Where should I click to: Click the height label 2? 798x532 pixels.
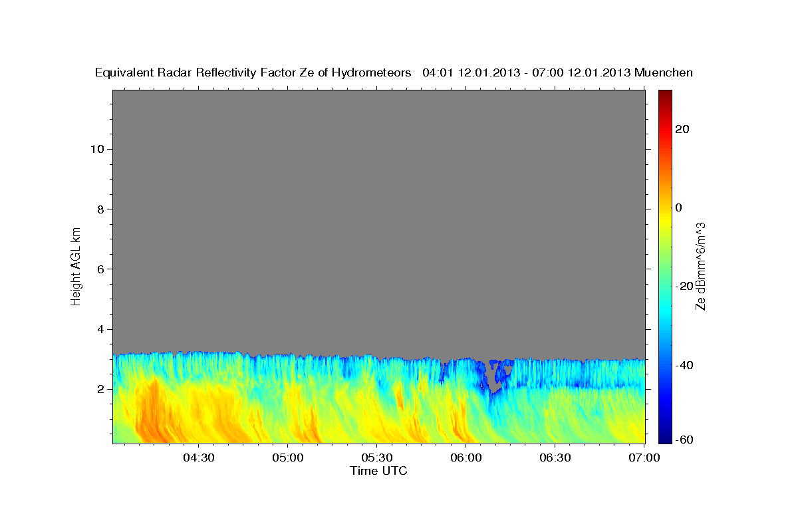click(x=100, y=389)
